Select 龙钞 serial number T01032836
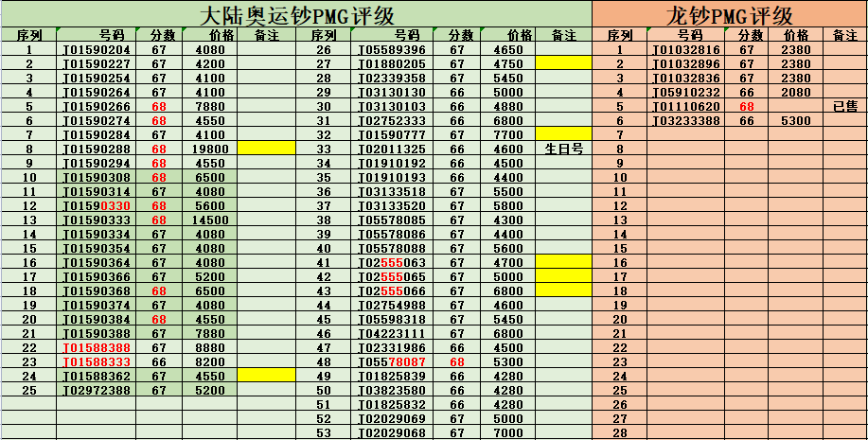The width and height of the screenshot is (868, 440). coord(686,78)
